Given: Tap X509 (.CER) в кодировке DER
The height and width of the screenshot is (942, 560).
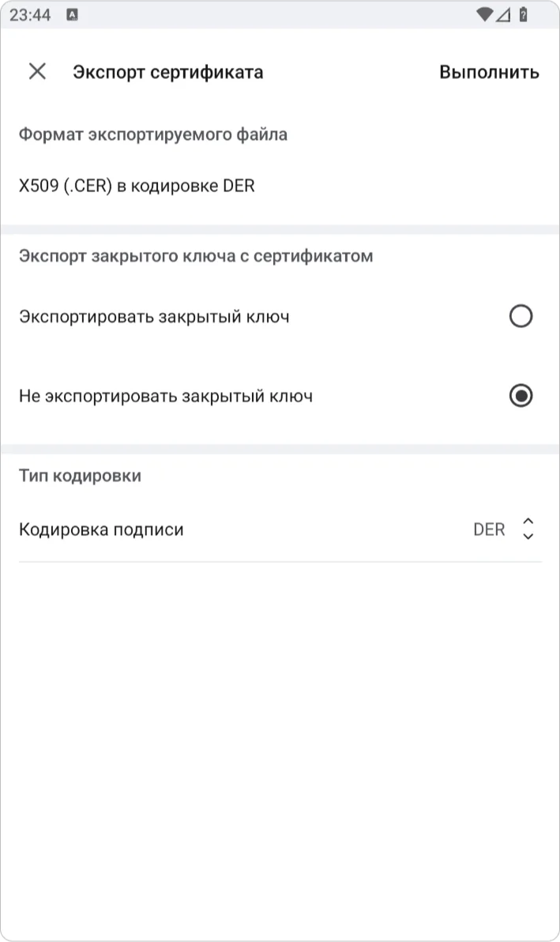Looking at the screenshot, I should pos(136,186).
